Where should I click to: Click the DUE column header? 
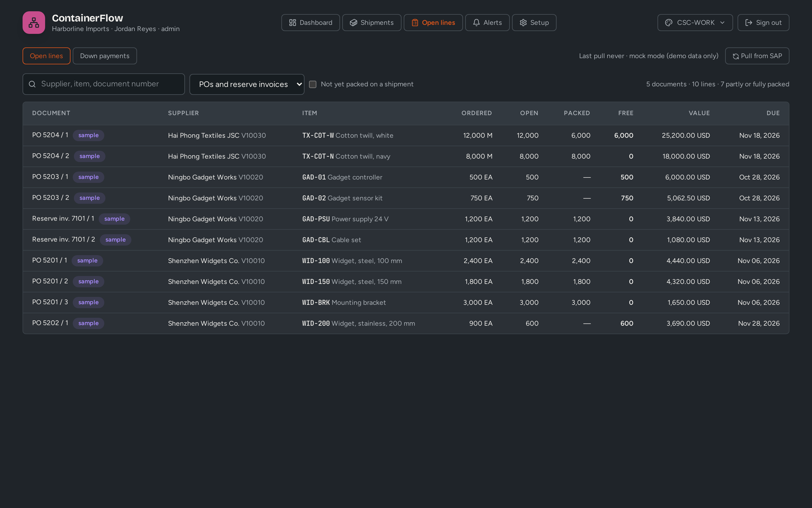tap(773, 113)
